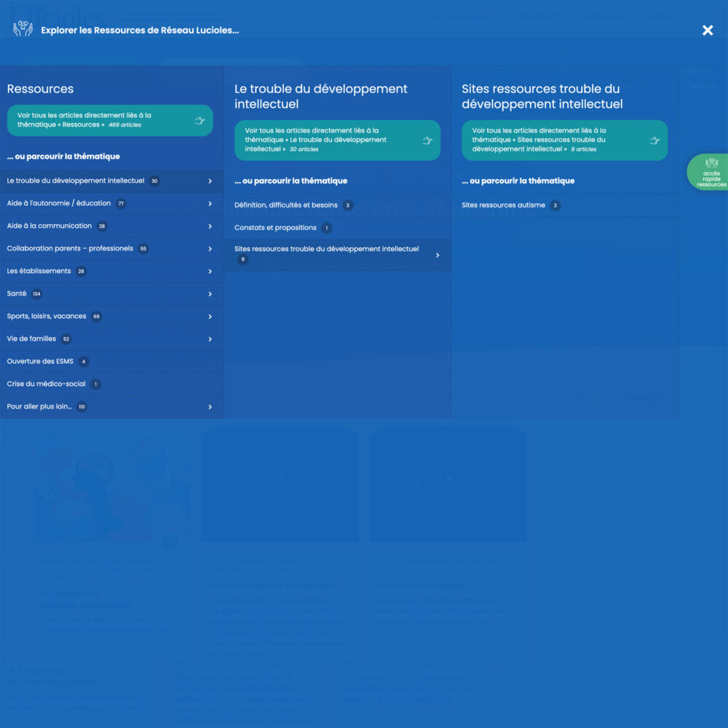Click the 110 count badge beside Pour aller plus loin

(82, 407)
